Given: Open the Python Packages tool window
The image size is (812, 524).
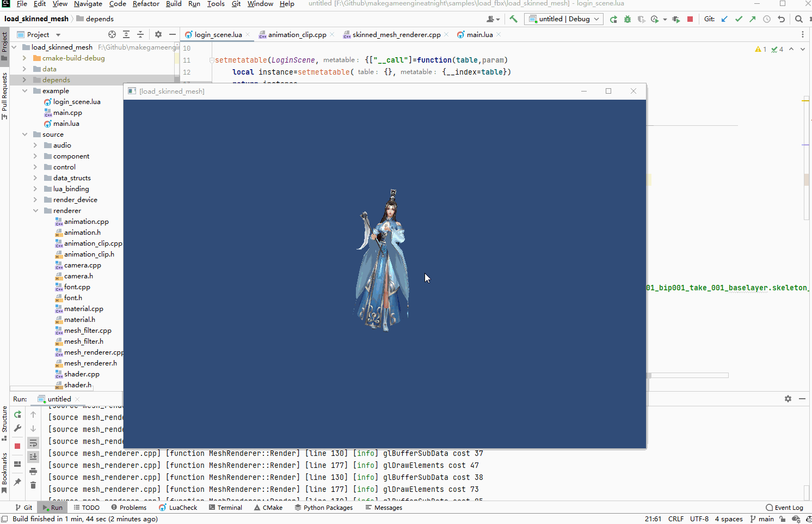Looking at the screenshot, I should click(324, 507).
